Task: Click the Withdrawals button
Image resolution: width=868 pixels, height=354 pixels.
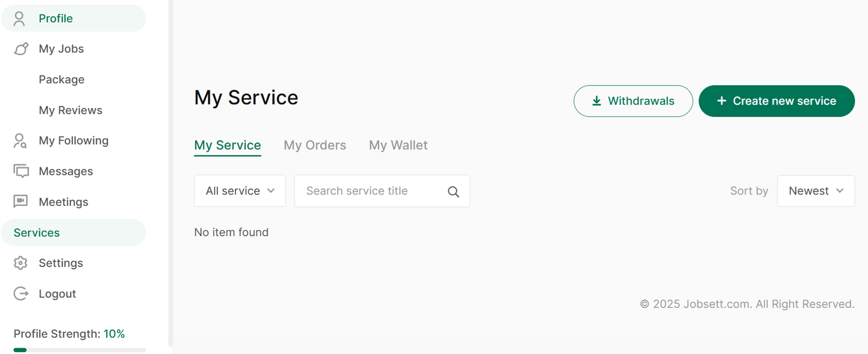Action: [633, 101]
